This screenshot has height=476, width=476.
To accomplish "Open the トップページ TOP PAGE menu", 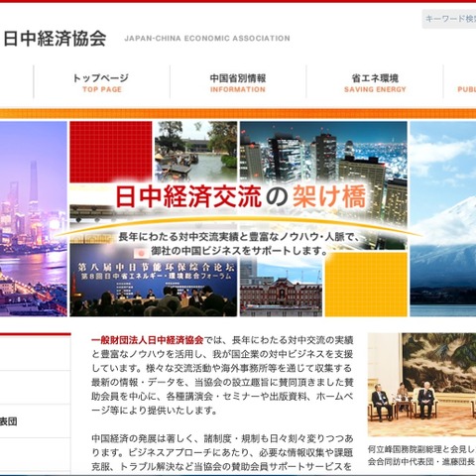I will 102,82.
